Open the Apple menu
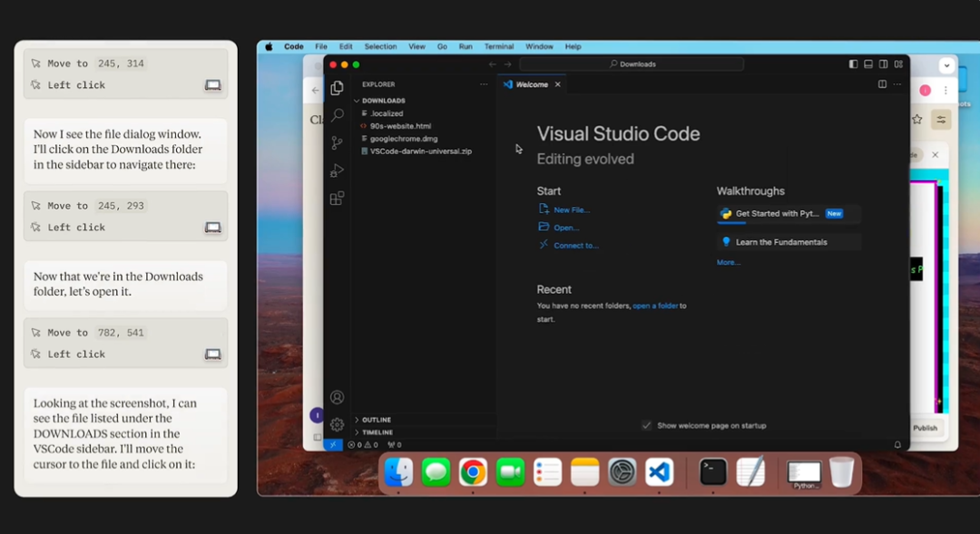This screenshot has width=980, height=534. 269,47
